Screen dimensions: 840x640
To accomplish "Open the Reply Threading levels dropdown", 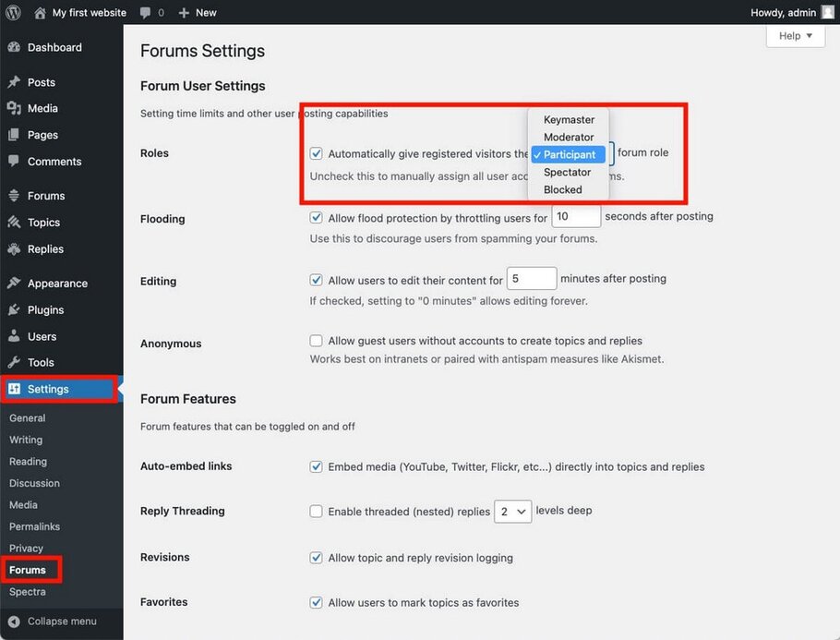I will [x=512, y=511].
